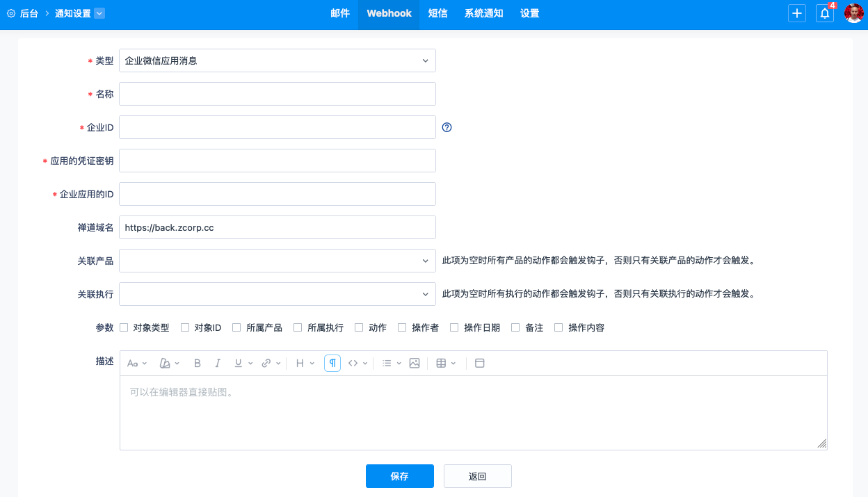
Task: Tick the 备注 parameter checkbox
Action: 516,327
